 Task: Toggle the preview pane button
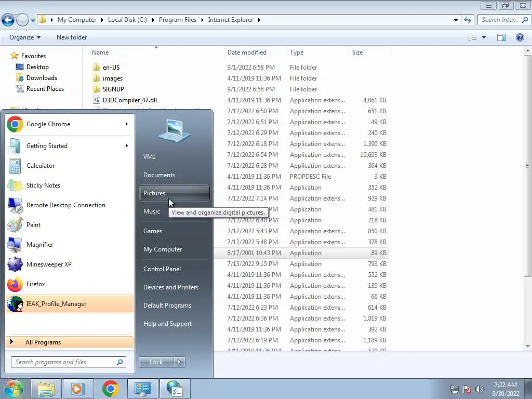501,37
